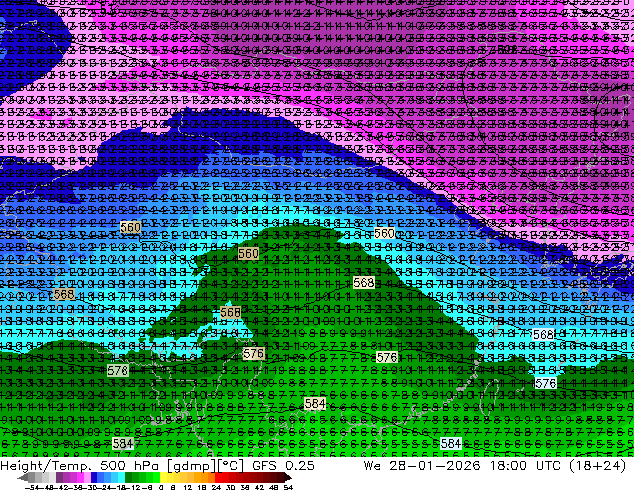Click the bright red segment of the color scale
634x490 pixels.
click(218, 478)
